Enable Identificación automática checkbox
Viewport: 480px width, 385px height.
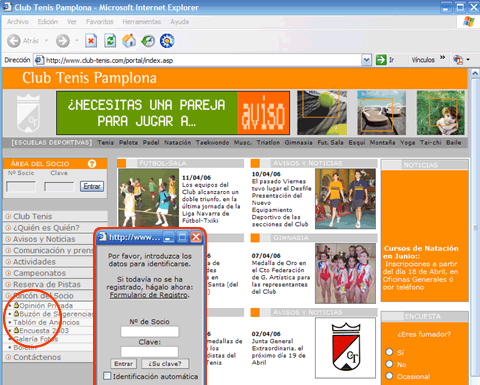[107, 376]
